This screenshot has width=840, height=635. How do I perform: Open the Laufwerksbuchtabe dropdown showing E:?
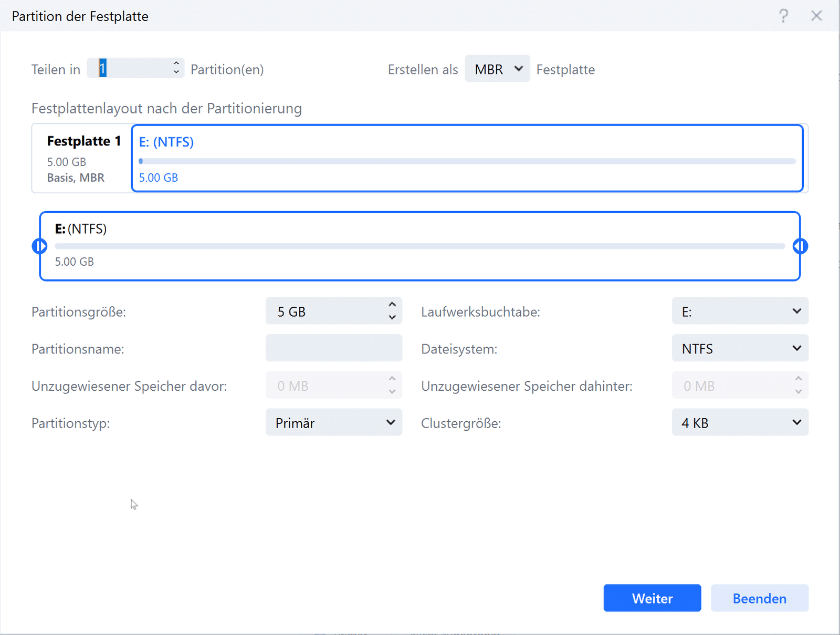[740, 311]
